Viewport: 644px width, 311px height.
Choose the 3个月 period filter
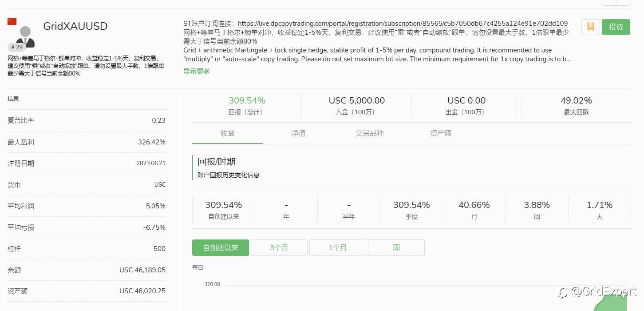click(x=279, y=248)
